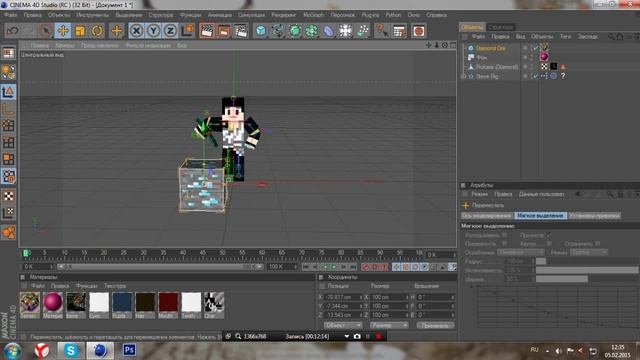Click play forward button in timeline

334,267
